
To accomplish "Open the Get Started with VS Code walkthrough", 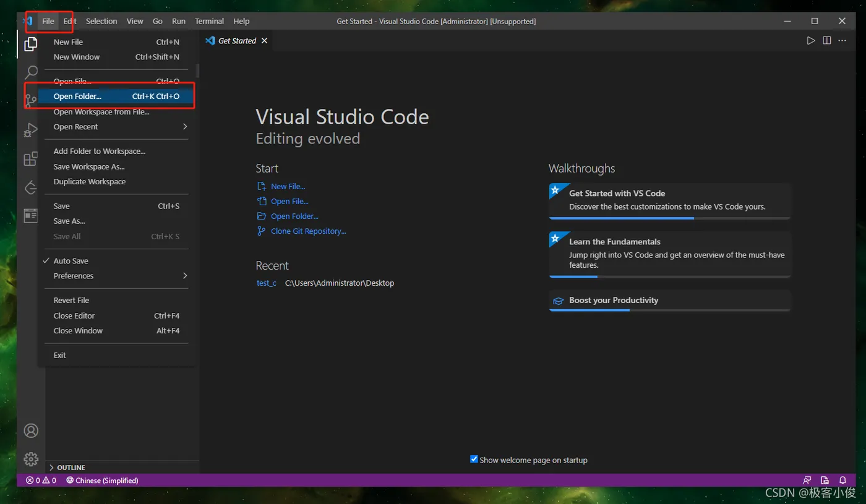I will (x=669, y=200).
